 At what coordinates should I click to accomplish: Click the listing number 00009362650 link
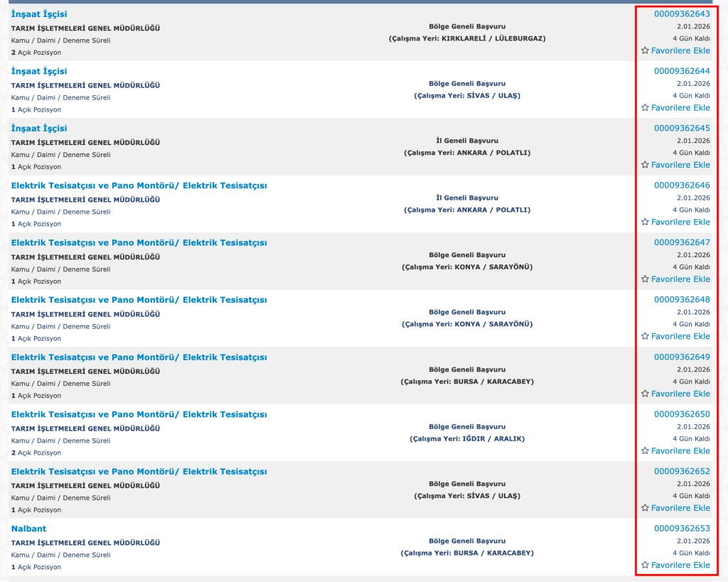point(682,414)
